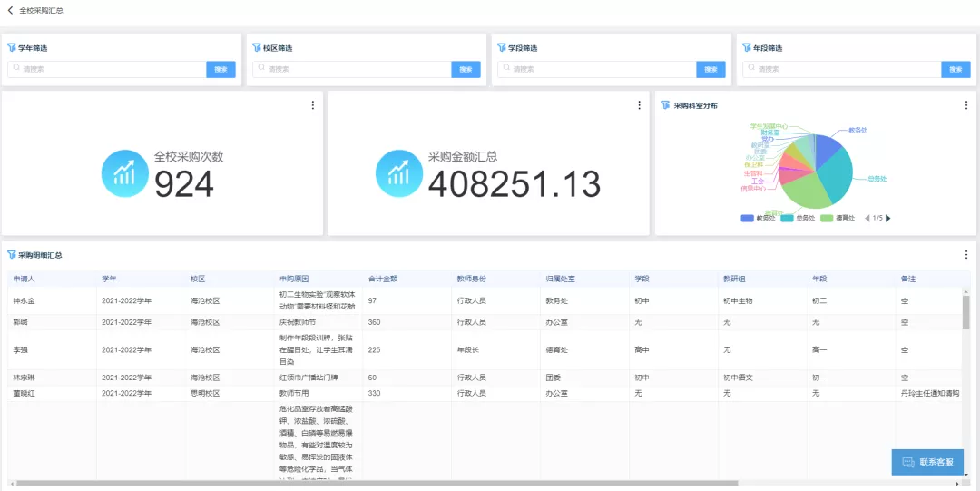Open the three-dot menu on 采购金额汇总 card
Viewport: 980px width, 491px height.
coord(640,105)
